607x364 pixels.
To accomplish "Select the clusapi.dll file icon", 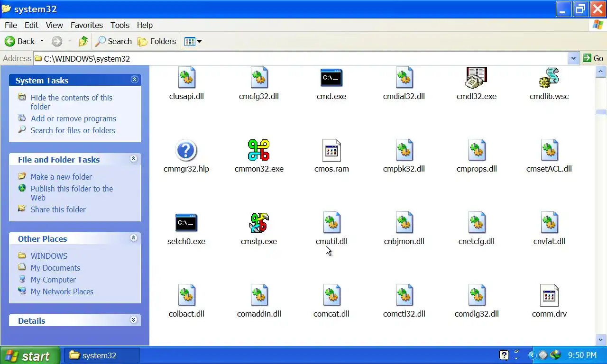I will (x=187, y=78).
